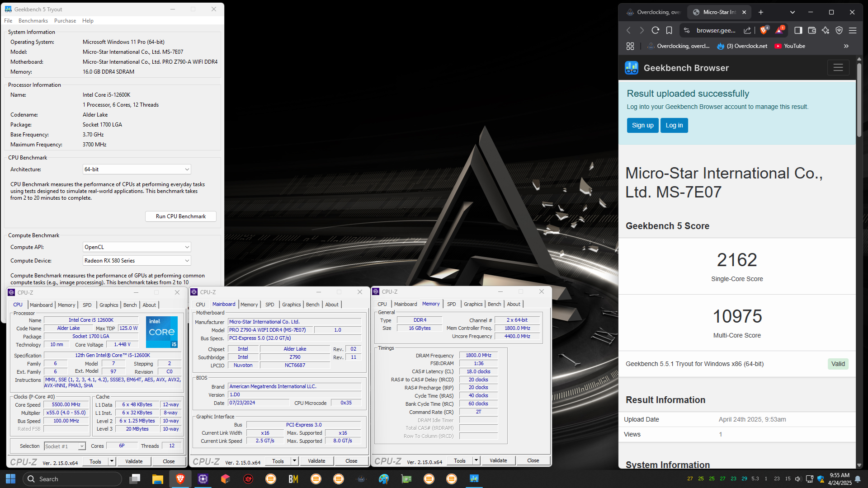Open the Brave Wallet icon
868x488 pixels.
point(812,30)
